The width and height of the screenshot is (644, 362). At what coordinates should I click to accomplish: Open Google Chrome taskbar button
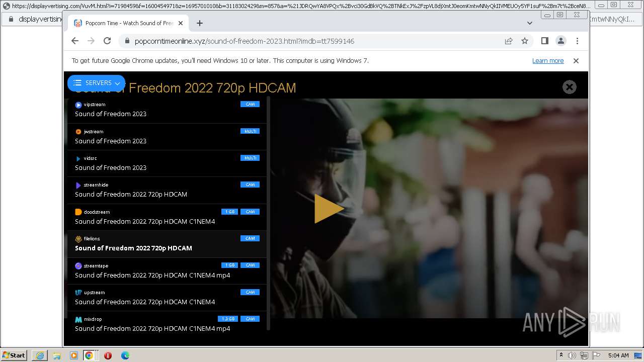point(89,355)
